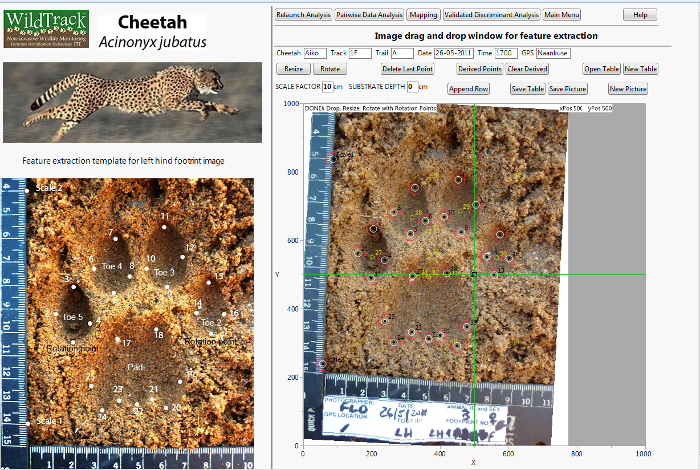Image resolution: width=700 pixels, height=470 pixels.
Task: Clear the derived points
Action: pos(527,69)
